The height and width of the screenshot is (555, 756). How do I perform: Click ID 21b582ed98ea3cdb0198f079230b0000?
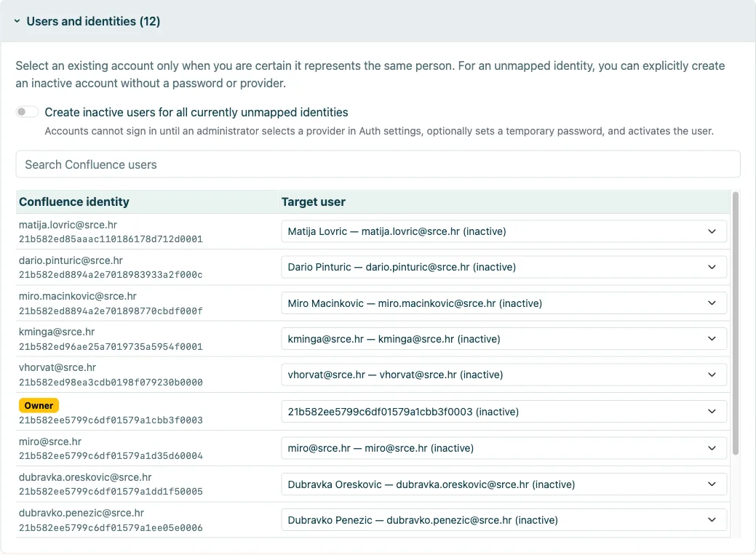(x=111, y=383)
